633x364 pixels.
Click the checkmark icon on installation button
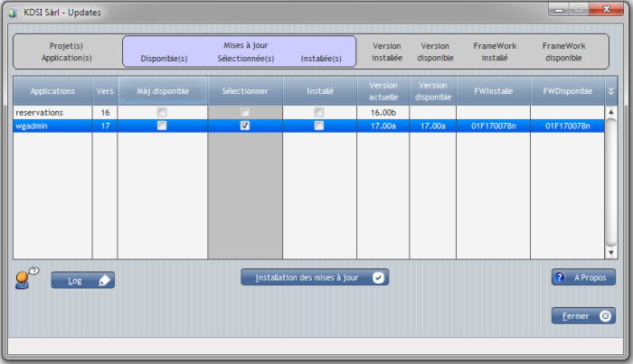(378, 277)
